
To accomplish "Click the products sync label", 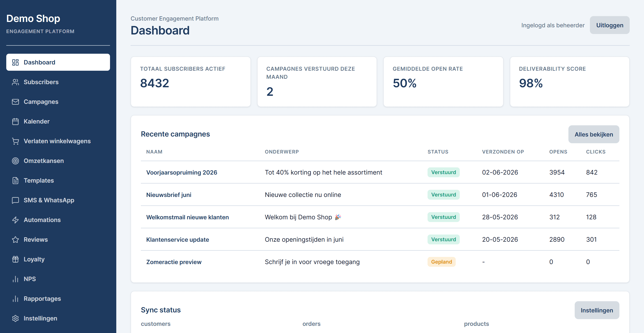I will [x=476, y=324].
